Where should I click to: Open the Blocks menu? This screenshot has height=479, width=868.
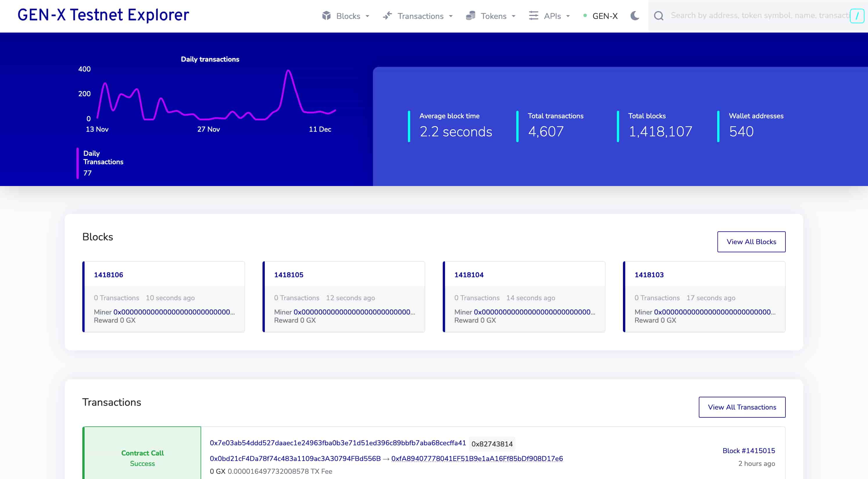coord(346,16)
